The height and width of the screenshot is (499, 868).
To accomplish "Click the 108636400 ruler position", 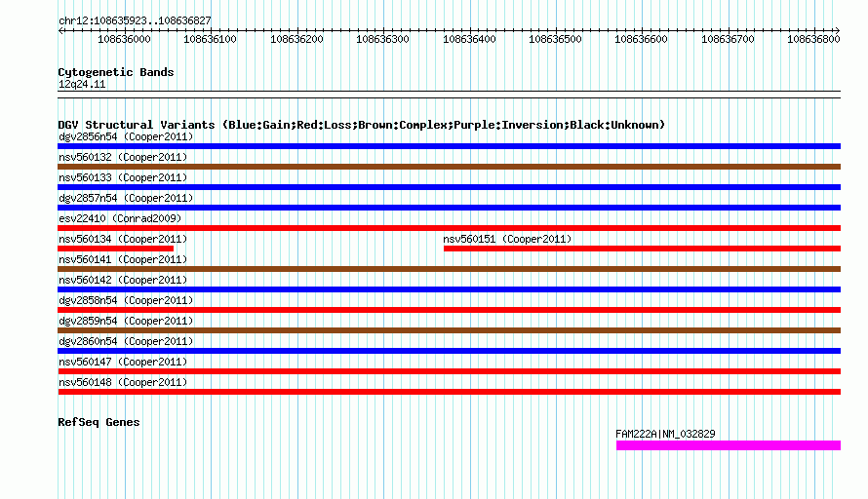I will pyautogui.click(x=469, y=39).
